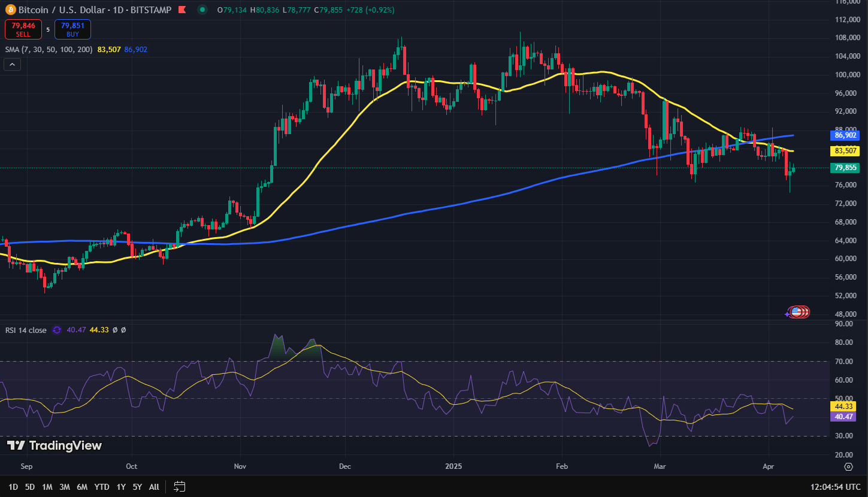This screenshot has height=497, width=868.
Task: Click the SMA (7, 30, 50, 100, 200) legend
Action: (x=49, y=50)
